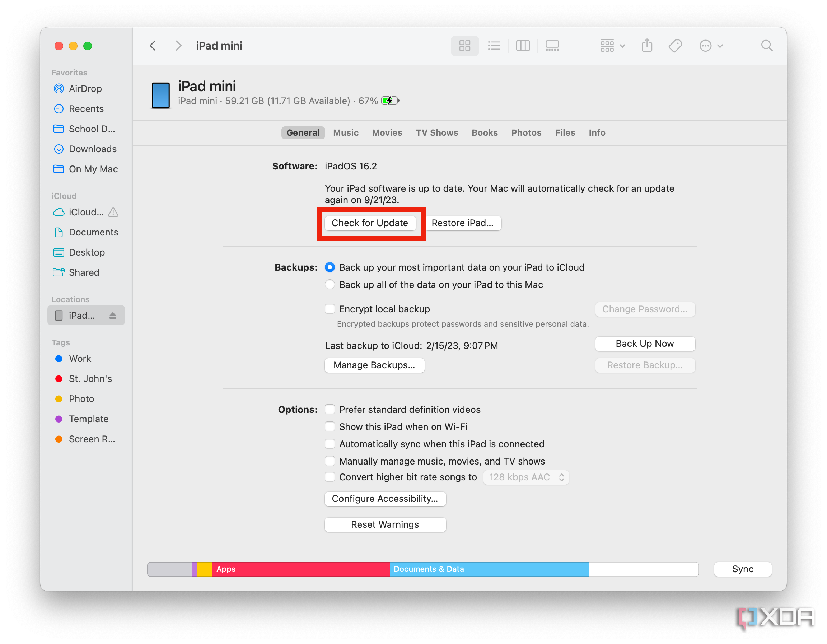Open Downloads in sidebar
Viewport: 827px width, 644px height.
coord(85,149)
